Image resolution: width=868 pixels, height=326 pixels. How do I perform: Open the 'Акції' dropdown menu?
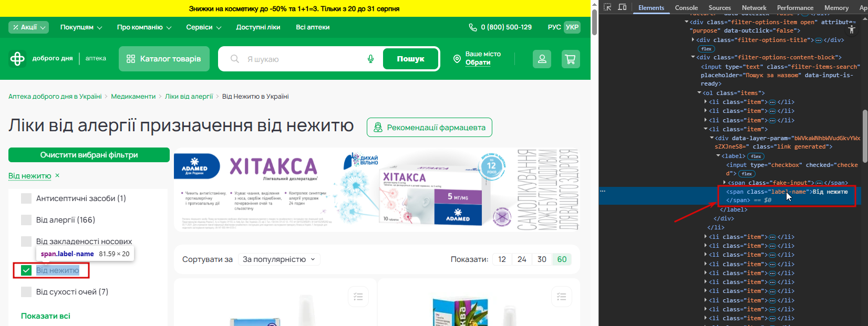[x=28, y=27]
